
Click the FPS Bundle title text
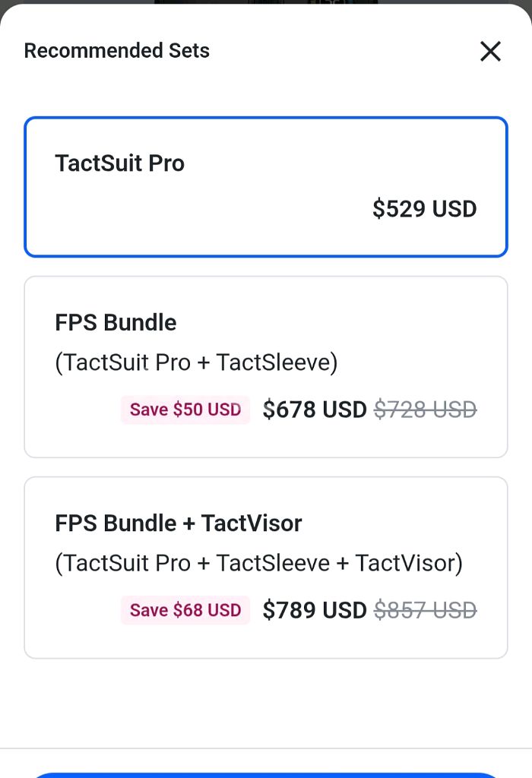(116, 323)
